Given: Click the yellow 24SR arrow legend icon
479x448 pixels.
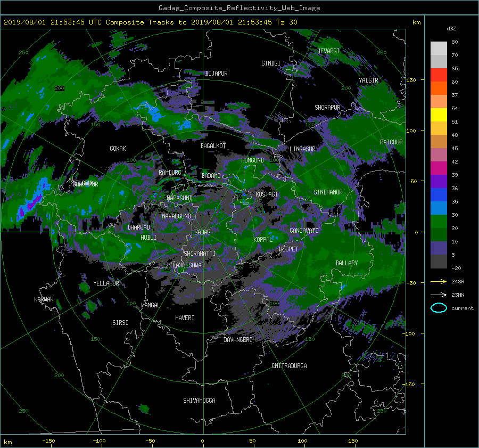Looking at the screenshot, I should click(439, 281).
